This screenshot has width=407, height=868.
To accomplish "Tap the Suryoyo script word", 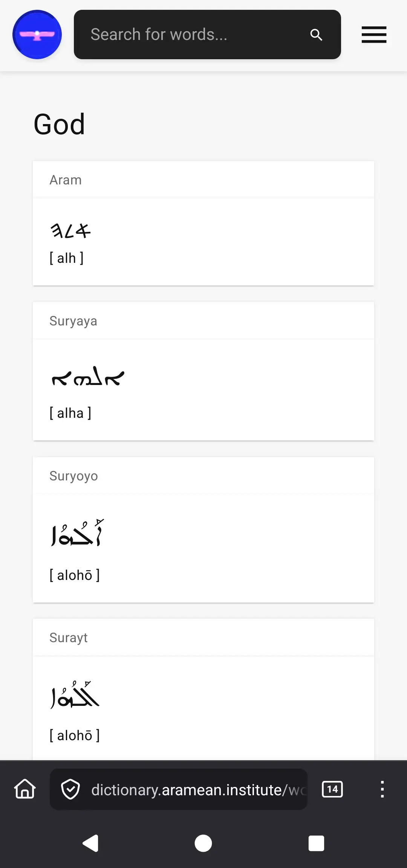I will coord(77,533).
